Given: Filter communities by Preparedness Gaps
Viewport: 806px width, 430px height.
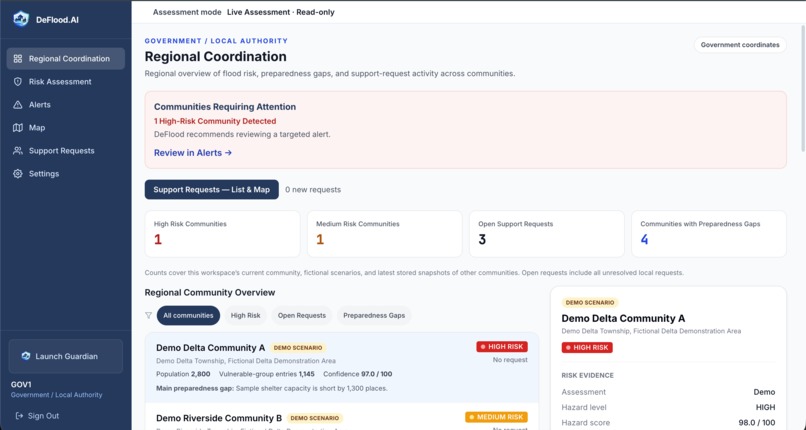Looking at the screenshot, I should click(x=374, y=315).
